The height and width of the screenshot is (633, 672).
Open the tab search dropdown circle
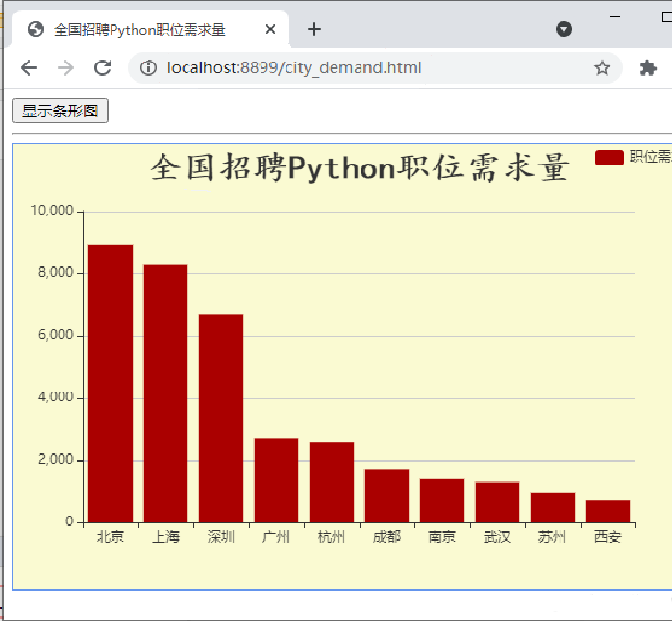point(563,29)
